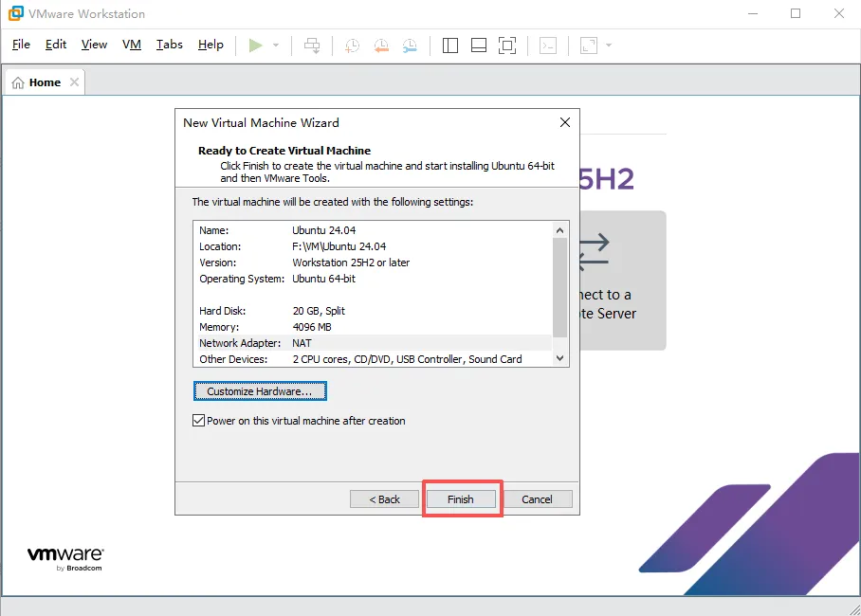Click the Connect to Remote Server tile
Image resolution: width=861 pixels, height=616 pixels.
(623, 281)
